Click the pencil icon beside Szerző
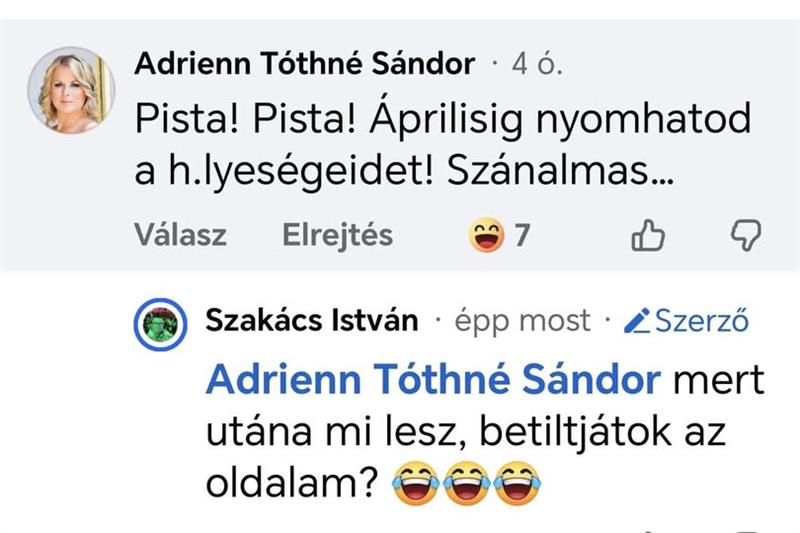This screenshot has width=800, height=533. (636, 321)
